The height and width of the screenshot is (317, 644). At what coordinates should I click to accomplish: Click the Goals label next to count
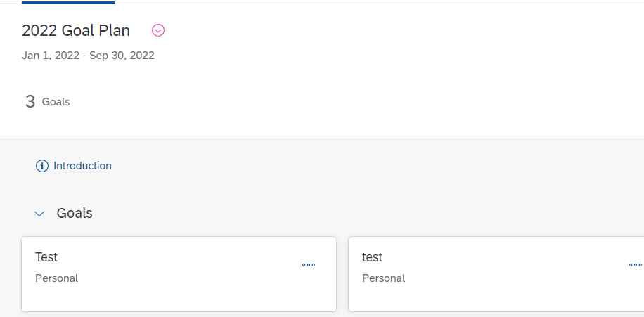pyautogui.click(x=56, y=102)
